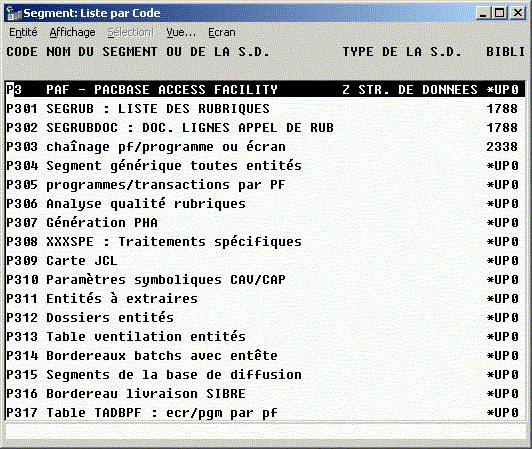Select row P307 Génération PHA
Image resolution: width=532 pixels, height=449 pixels.
(265, 223)
